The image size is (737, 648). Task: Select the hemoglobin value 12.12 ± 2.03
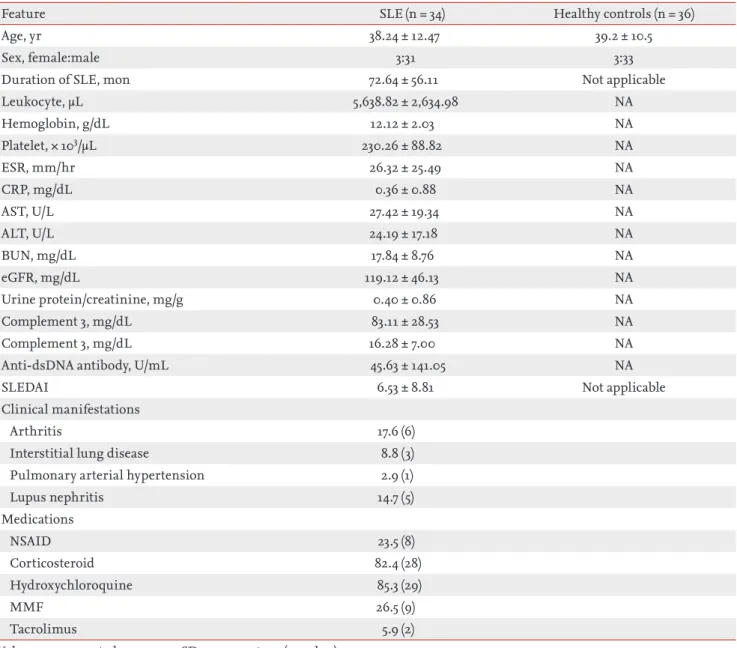click(x=402, y=125)
